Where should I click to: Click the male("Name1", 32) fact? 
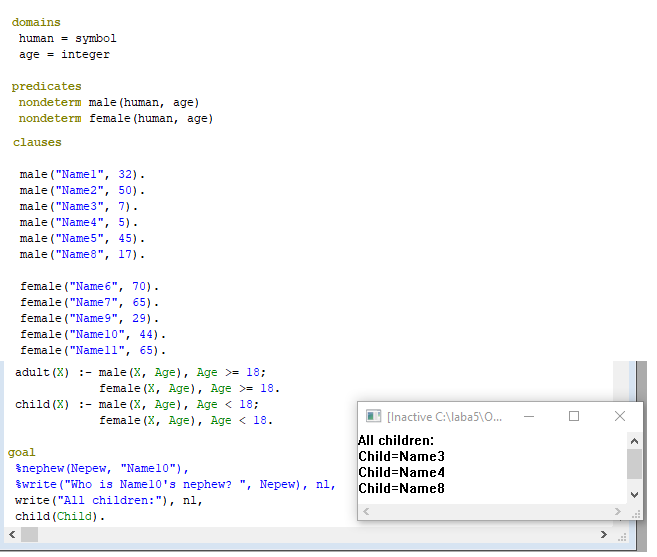(x=82, y=174)
